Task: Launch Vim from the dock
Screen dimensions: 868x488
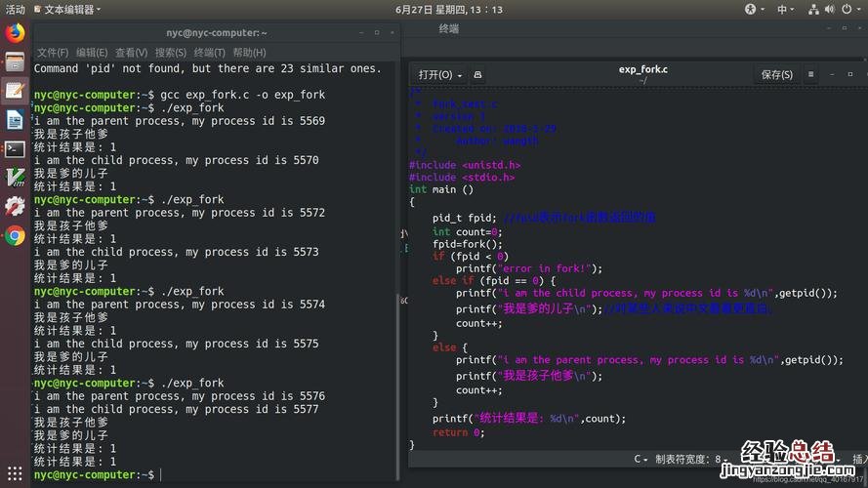Action: pyautogui.click(x=15, y=178)
